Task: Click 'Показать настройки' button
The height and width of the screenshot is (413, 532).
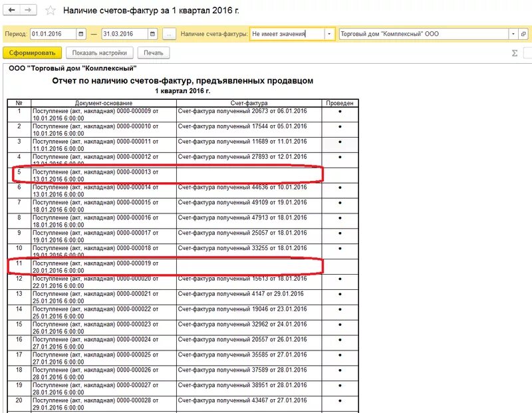Action: click(99, 53)
